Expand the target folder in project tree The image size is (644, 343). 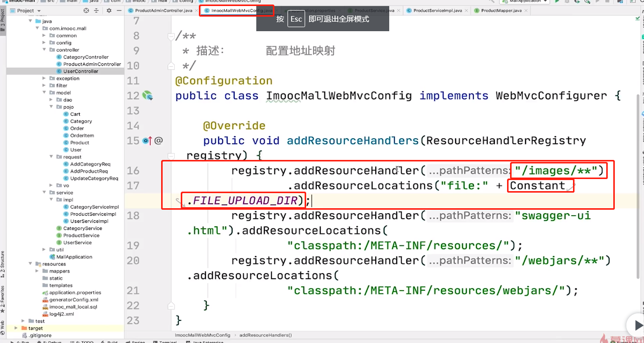[x=23, y=328]
